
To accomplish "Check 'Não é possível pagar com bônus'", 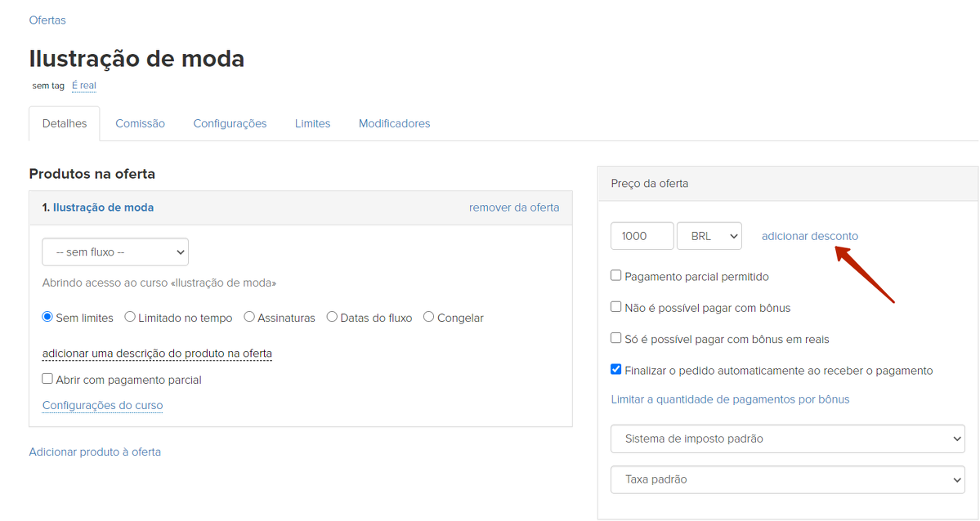I will [x=616, y=307].
